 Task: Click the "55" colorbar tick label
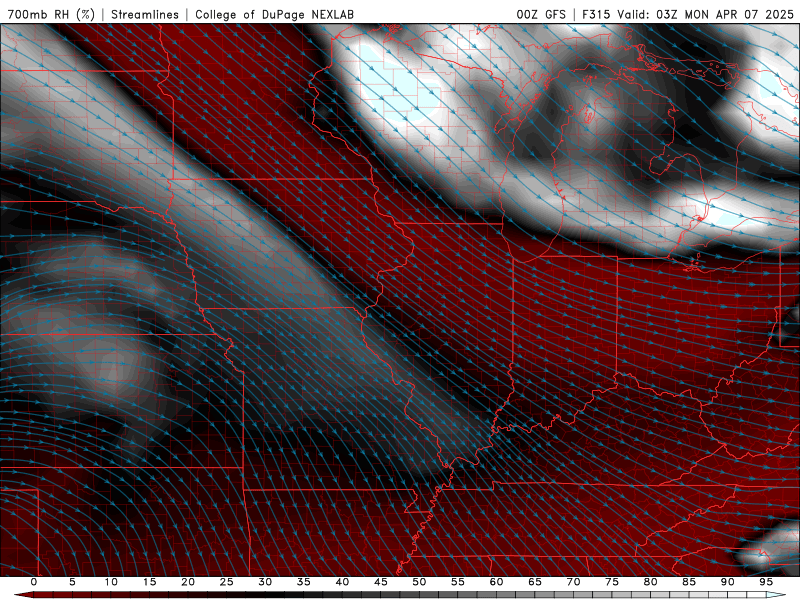[458, 582]
